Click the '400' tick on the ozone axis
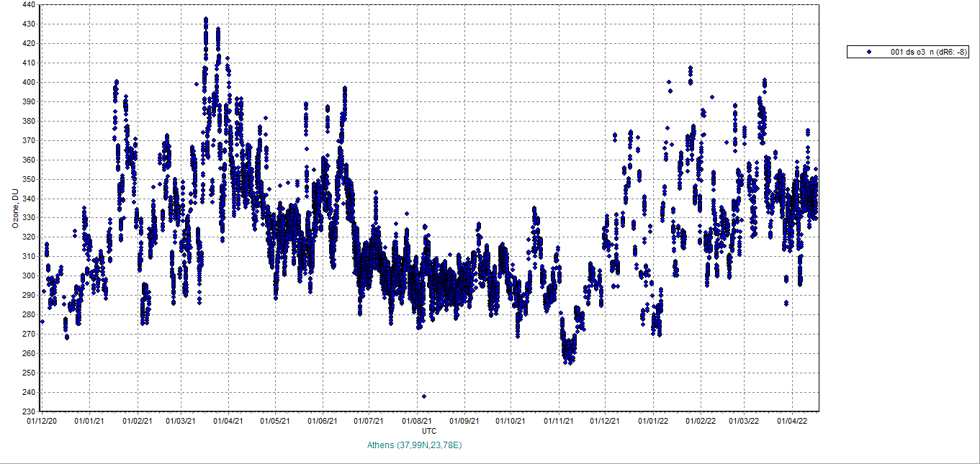 point(30,82)
